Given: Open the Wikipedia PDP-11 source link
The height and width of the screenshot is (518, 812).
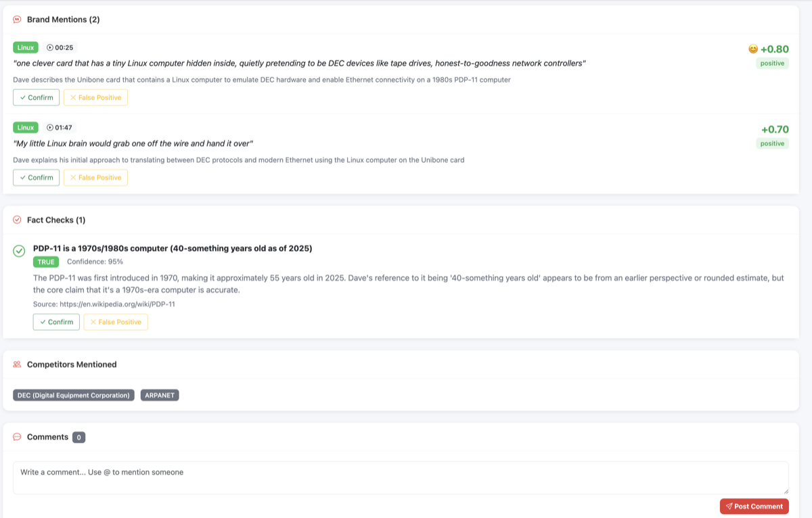Looking at the screenshot, I should [117, 304].
